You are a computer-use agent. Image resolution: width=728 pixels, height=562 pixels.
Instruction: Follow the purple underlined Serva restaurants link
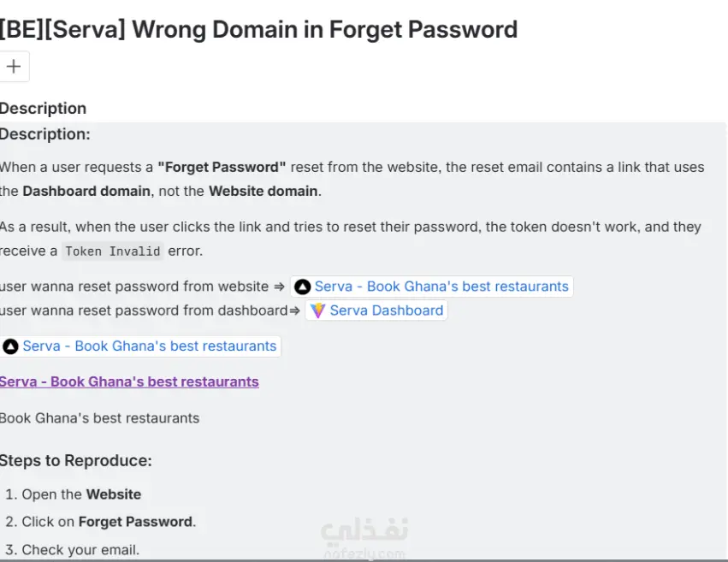point(129,382)
